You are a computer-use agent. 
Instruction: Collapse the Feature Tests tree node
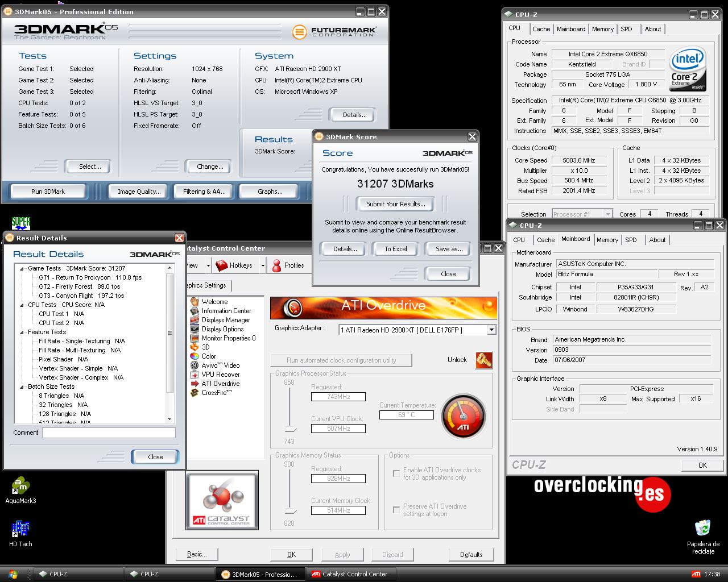(x=22, y=332)
